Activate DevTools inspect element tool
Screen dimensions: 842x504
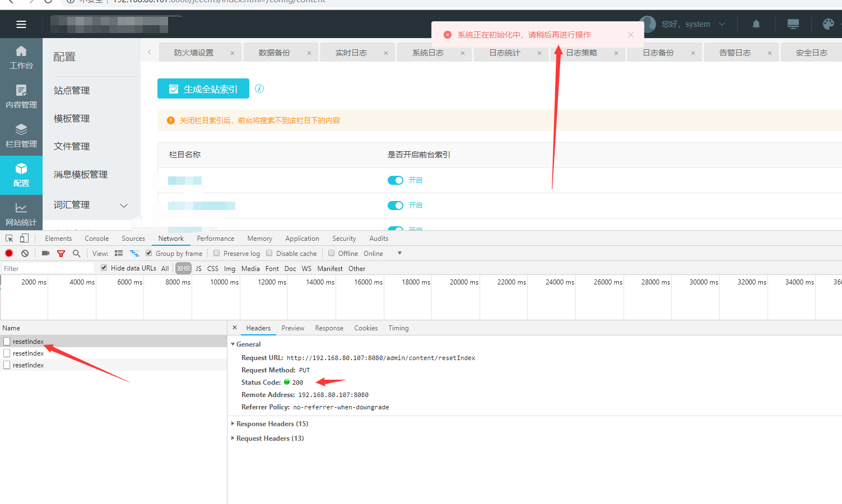tap(10, 239)
